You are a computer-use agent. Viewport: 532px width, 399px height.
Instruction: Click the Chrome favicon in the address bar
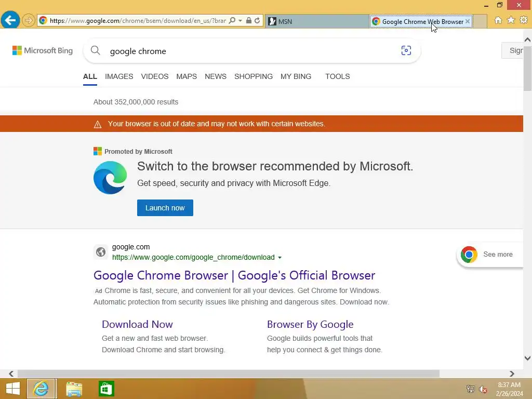(x=43, y=21)
